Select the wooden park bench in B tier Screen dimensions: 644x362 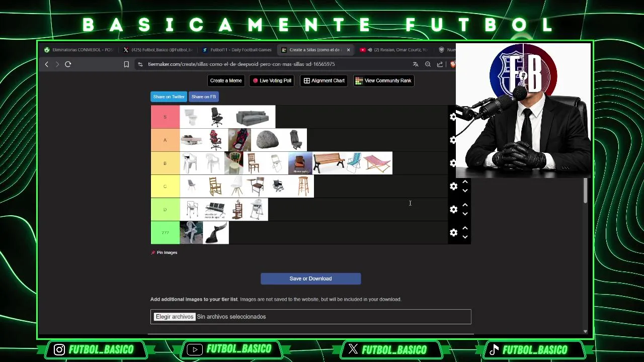click(x=329, y=163)
